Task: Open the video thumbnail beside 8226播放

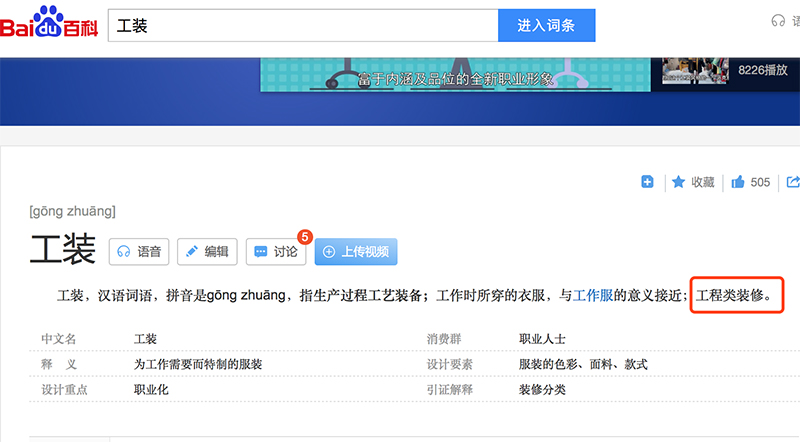Action: [x=691, y=71]
